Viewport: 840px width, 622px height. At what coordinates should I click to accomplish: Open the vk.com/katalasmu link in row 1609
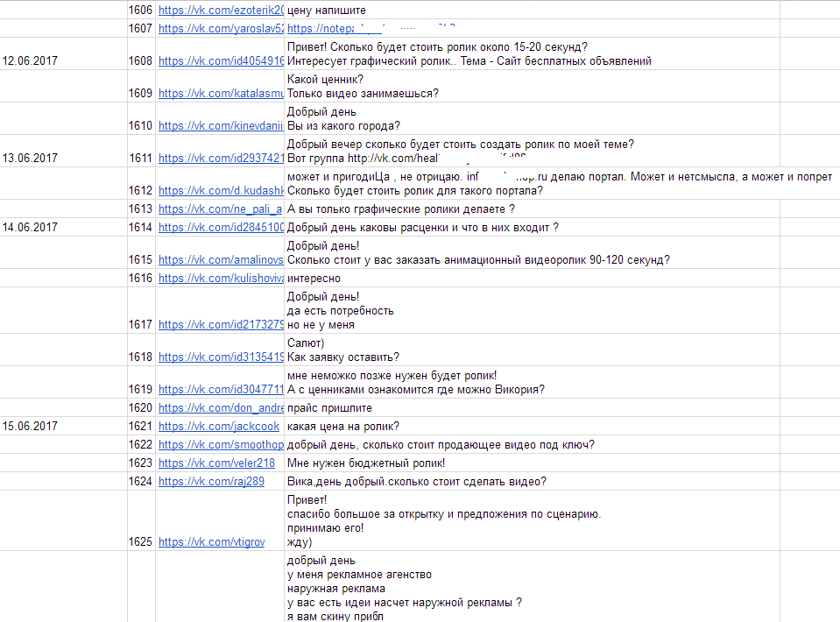[x=221, y=94]
